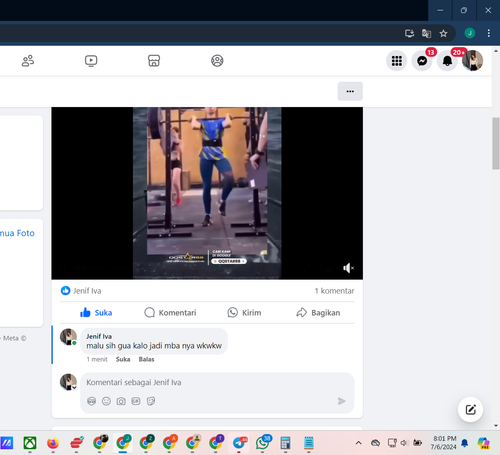Install app icon in address bar
The width and height of the screenshot is (500, 455).
[409, 33]
